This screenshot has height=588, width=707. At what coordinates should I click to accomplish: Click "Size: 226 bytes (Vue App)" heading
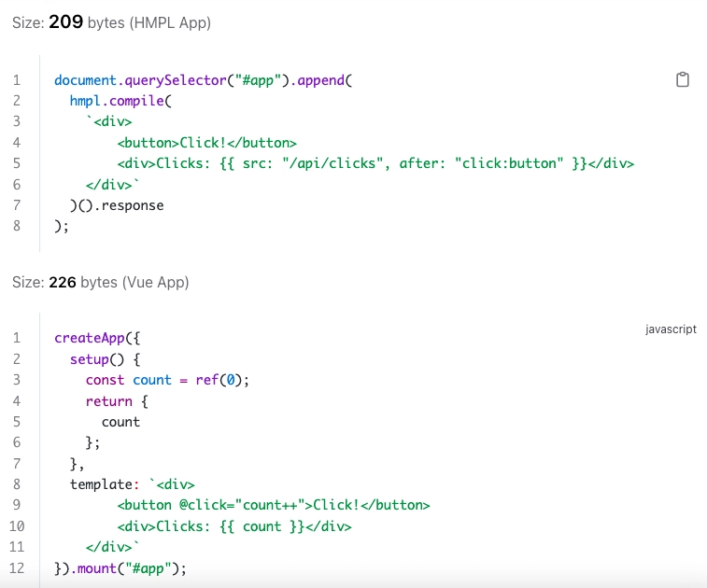pyautogui.click(x=100, y=282)
